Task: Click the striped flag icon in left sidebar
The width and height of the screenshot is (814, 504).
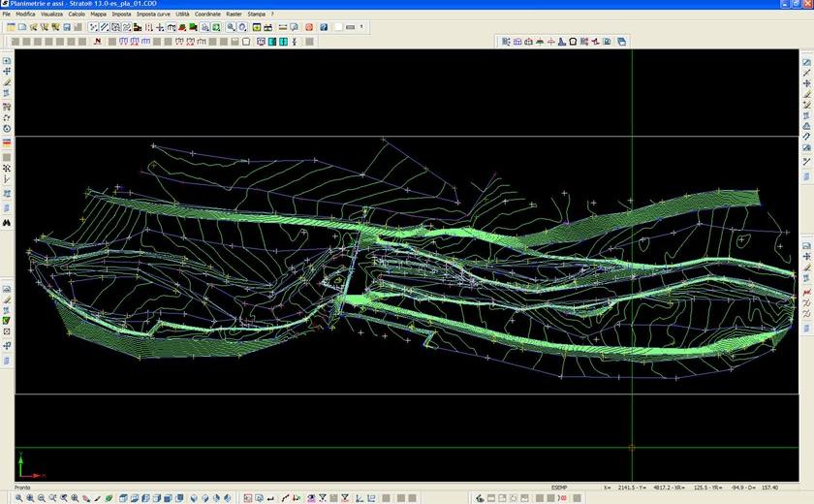Action: pos(7,142)
